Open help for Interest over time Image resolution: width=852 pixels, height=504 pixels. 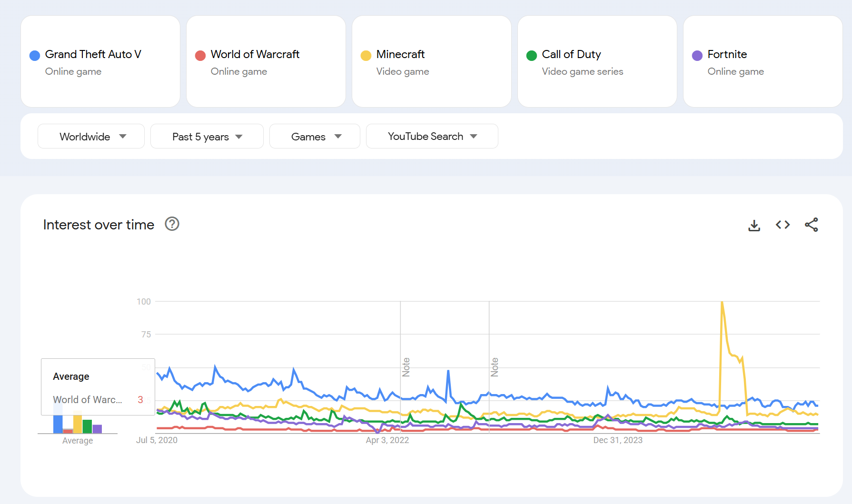coord(172,224)
